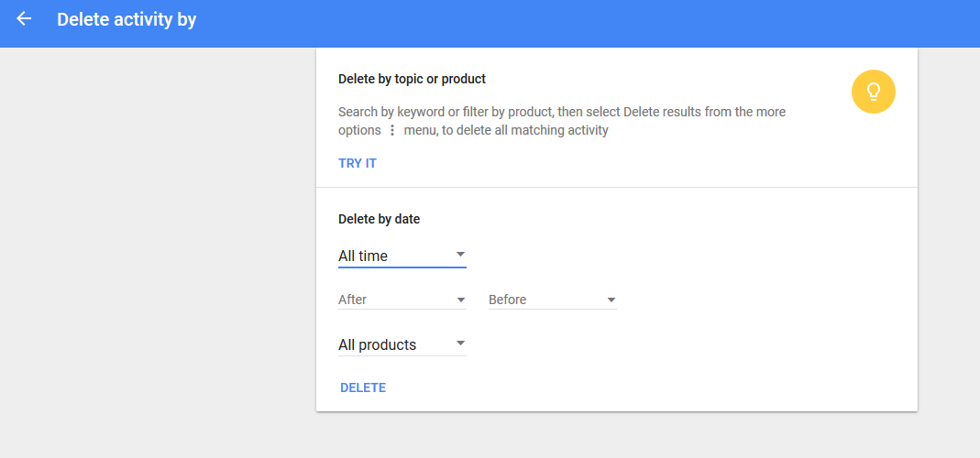980x458 pixels.
Task: Click the gray background left of the card
Action: (156, 250)
